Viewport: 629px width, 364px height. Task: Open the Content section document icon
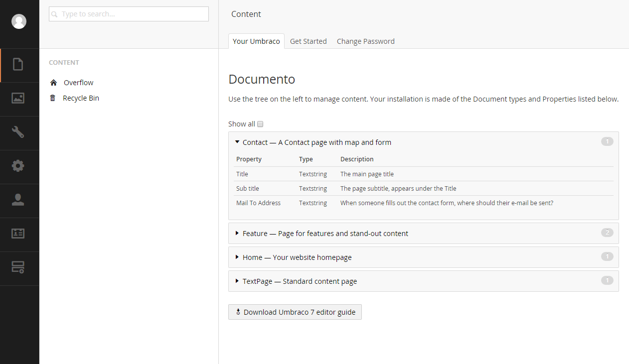pyautogui.click(x=18, y=65)
